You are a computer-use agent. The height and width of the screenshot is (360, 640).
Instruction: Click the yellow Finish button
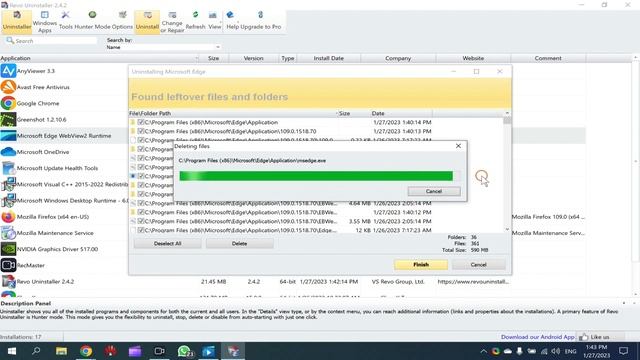point(421,264)
